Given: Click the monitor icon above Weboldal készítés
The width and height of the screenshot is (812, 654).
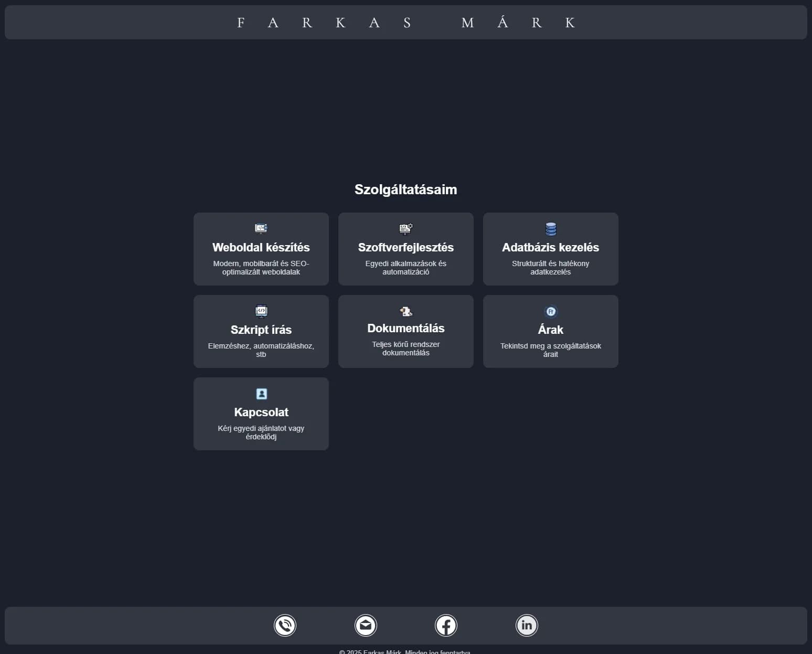Looking at the screenshot, I should click(x=261, y=228).
